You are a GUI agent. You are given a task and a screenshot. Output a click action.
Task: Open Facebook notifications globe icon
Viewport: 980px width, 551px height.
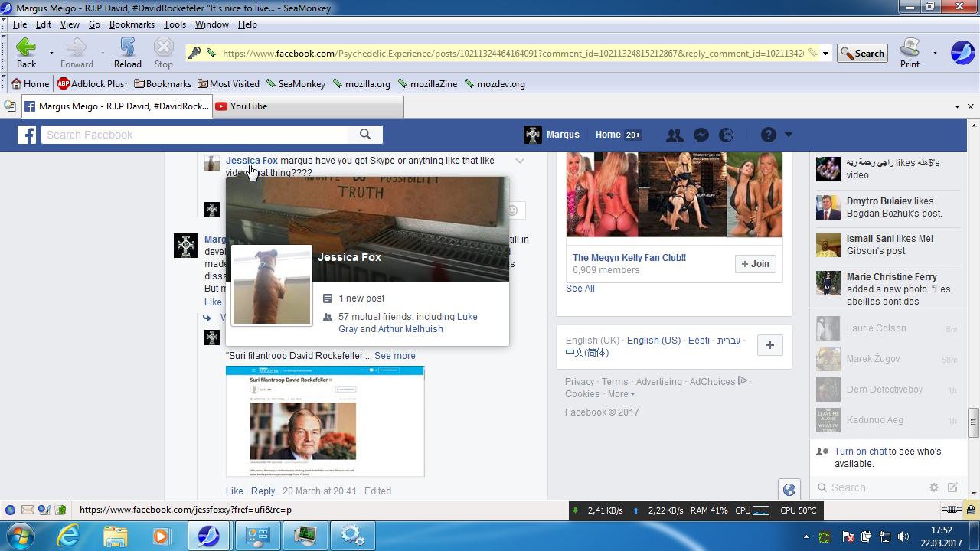click(x=727, y=135)
